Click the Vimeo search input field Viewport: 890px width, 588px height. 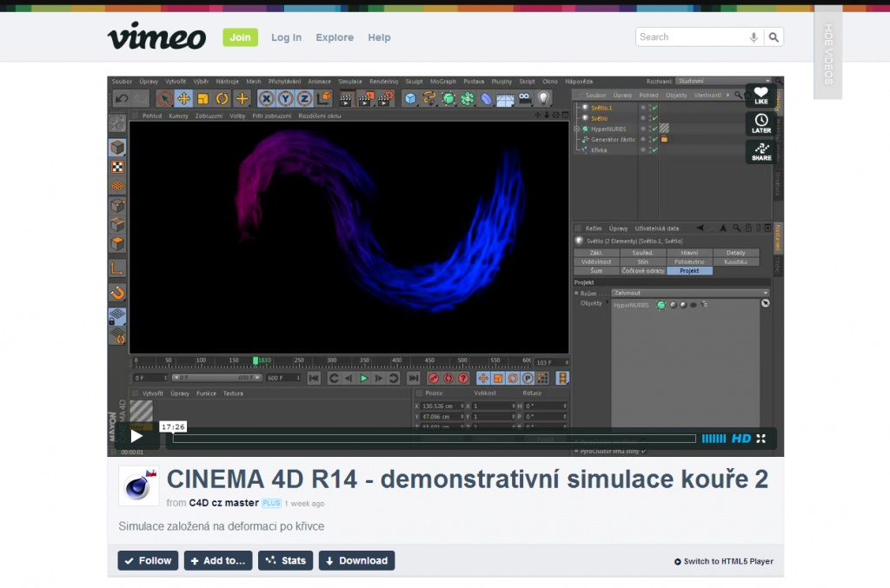point(693,37)
